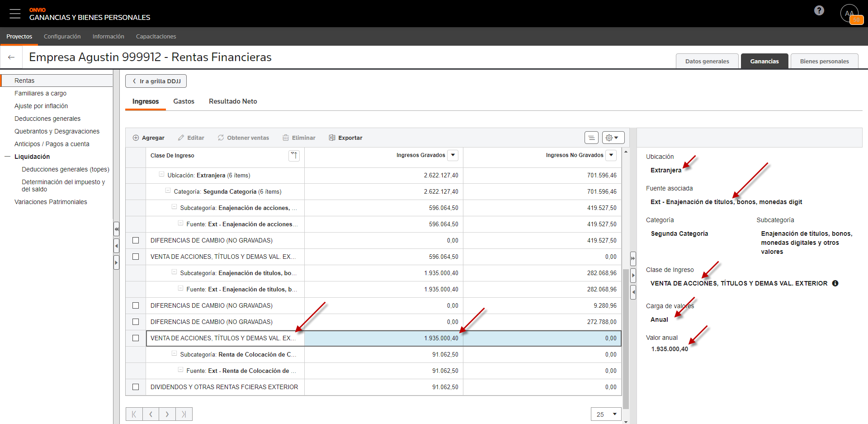Open the Bienes personales tab
Screen dimensions: 868x424
click(824, 61)
